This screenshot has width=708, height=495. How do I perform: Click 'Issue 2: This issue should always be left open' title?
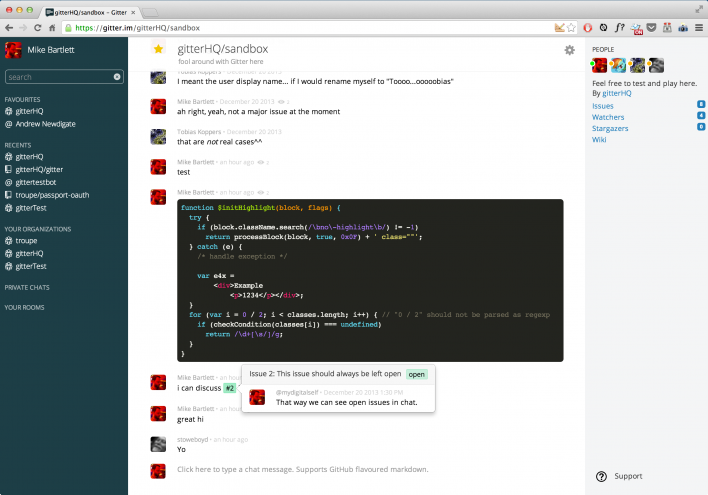coord(325,374)
